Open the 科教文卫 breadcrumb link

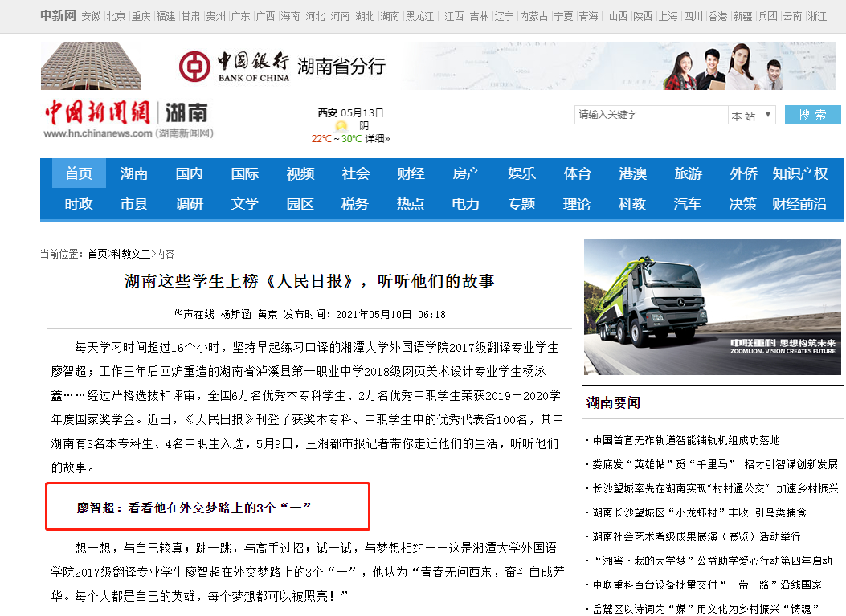[x=131, y=250]
